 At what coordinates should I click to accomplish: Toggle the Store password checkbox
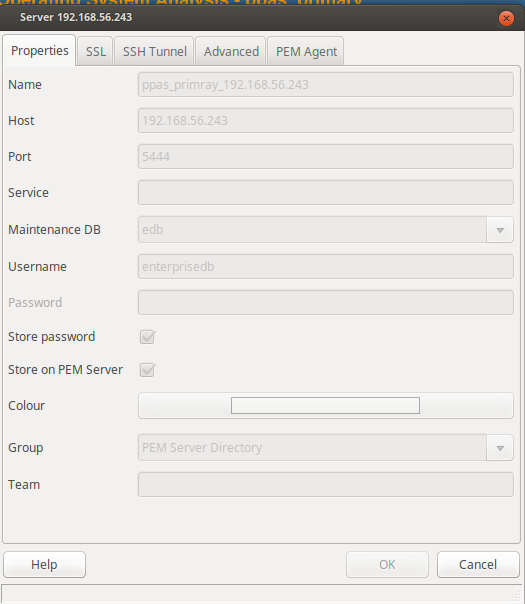tap(148, 337)
